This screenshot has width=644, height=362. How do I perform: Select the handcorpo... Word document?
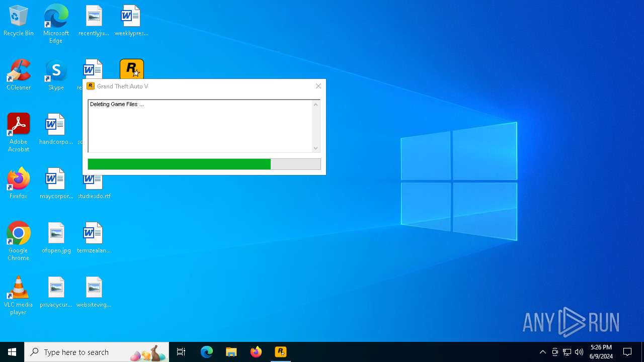point(56,130)
